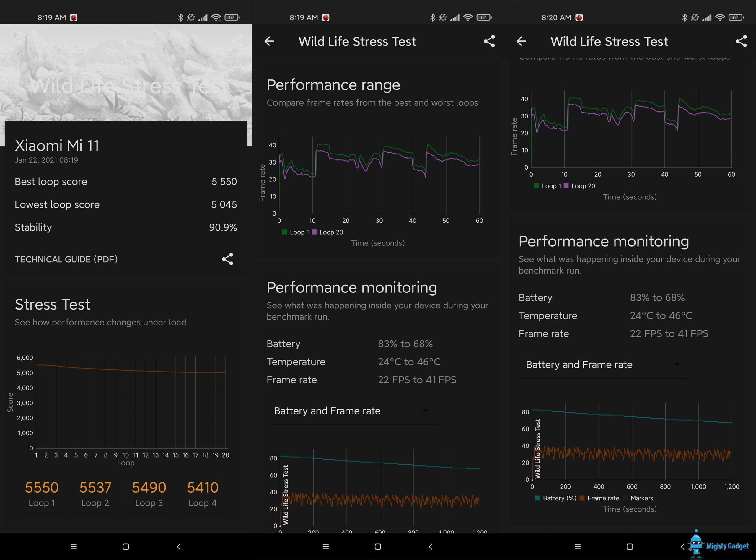Open TECHNICAL GUIDE (PDF) link
756x560 pixels.
click(66, 259)
